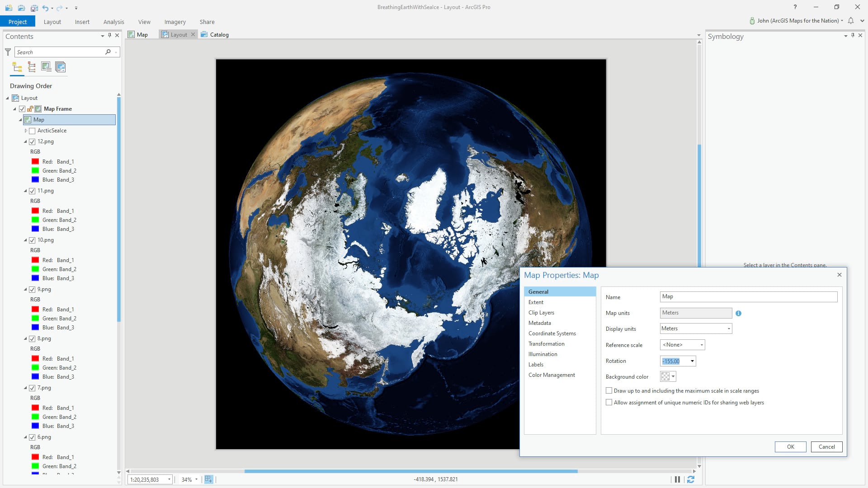Open the Background color swatch picker

668,377
